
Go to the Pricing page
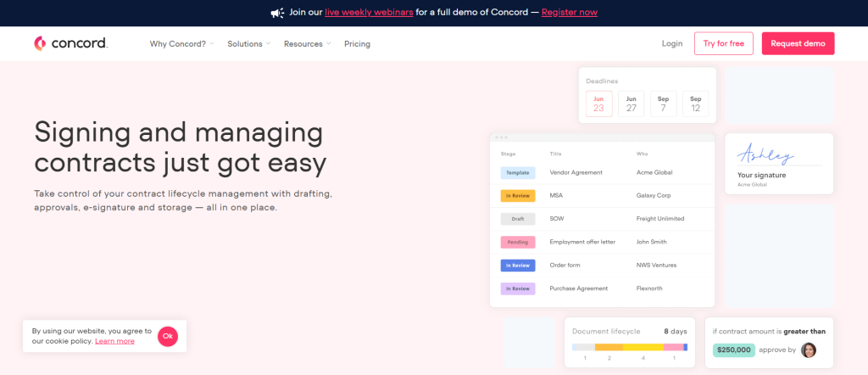click(357, 44)
